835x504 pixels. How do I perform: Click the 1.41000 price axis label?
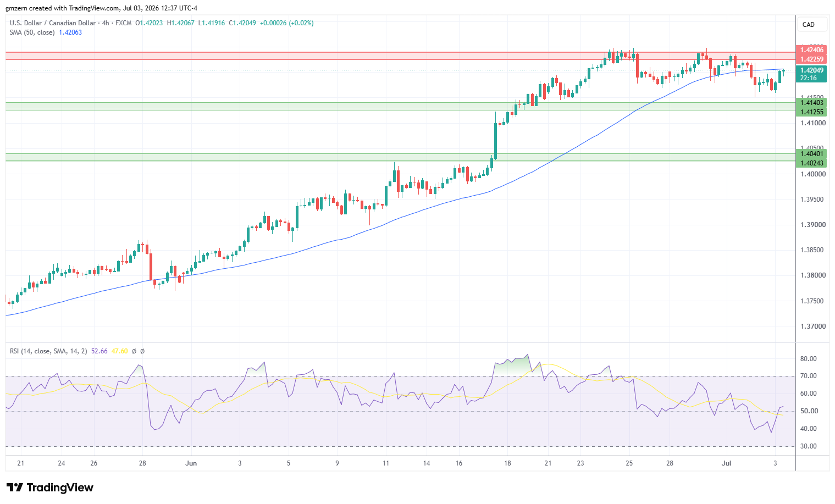(x=813, y=123)
